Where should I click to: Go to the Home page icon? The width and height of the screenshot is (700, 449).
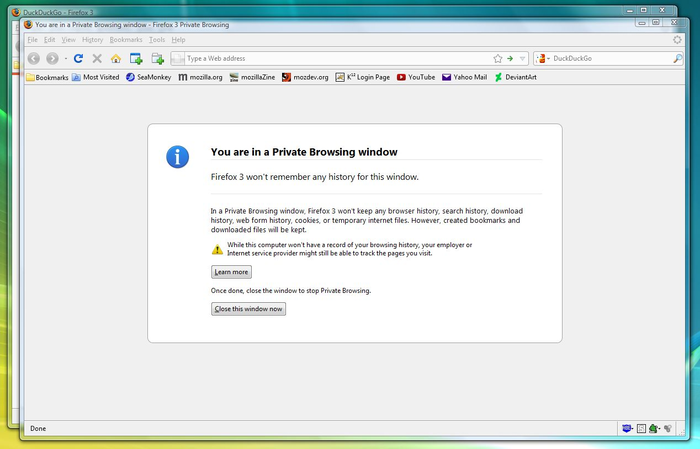(116, 58)
